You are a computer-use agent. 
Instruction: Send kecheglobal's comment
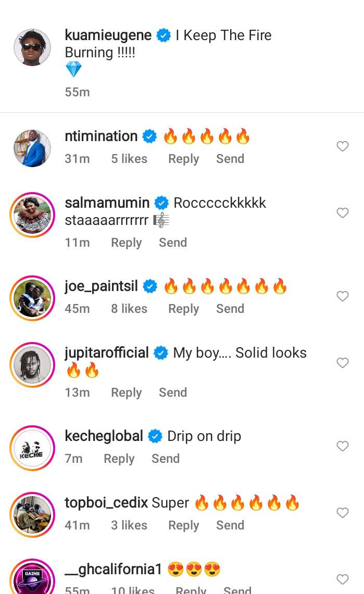[x=166, y=459]
